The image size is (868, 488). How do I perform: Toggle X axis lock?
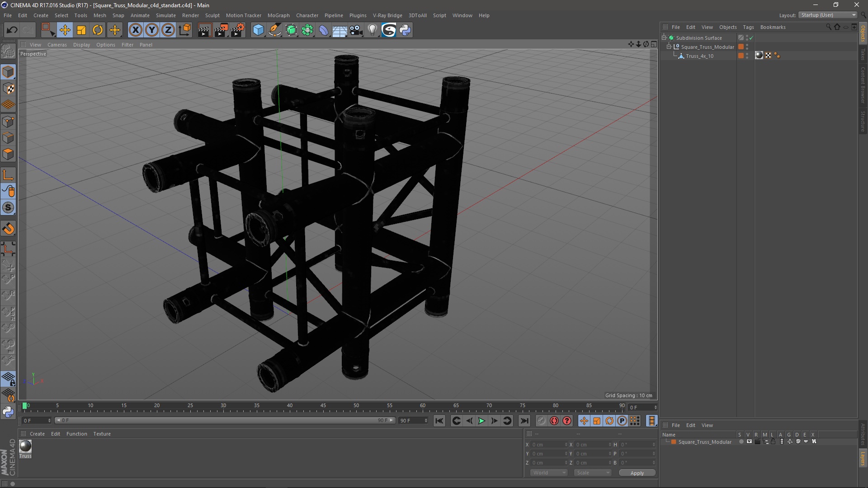pos(135,30)
